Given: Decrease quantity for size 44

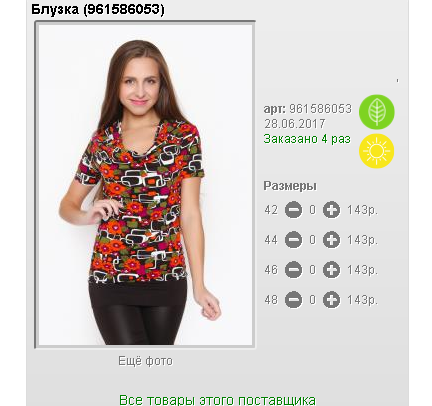Looking at the screenshot, I should [x=293, y=240].
